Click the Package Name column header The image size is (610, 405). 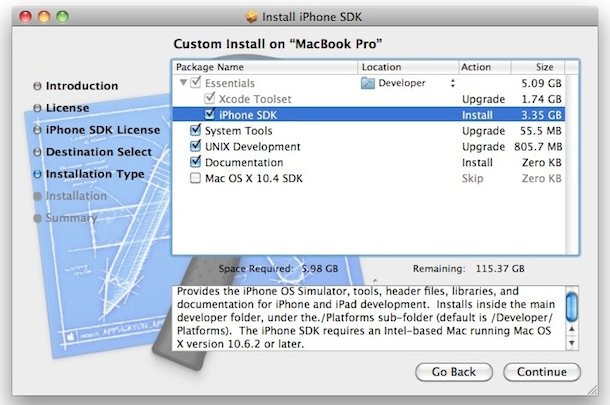click(x=265, y=67)
